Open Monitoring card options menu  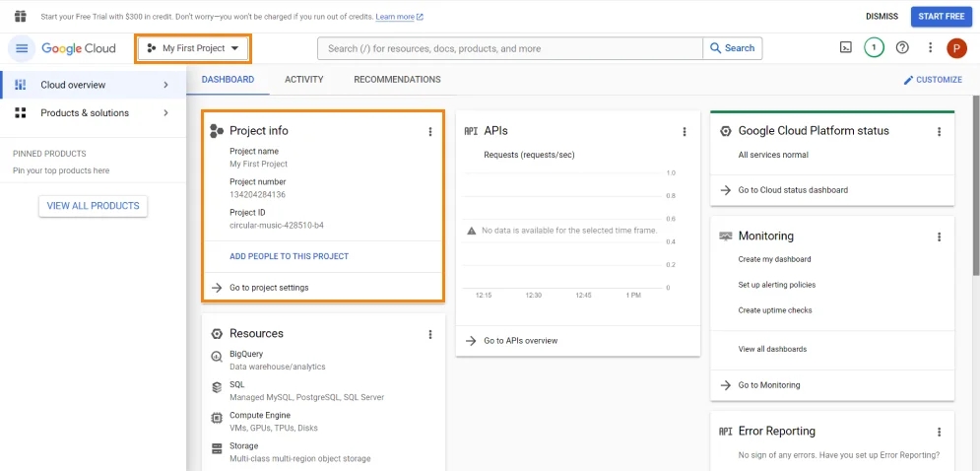pyautogui.click(x=939, y=236)
